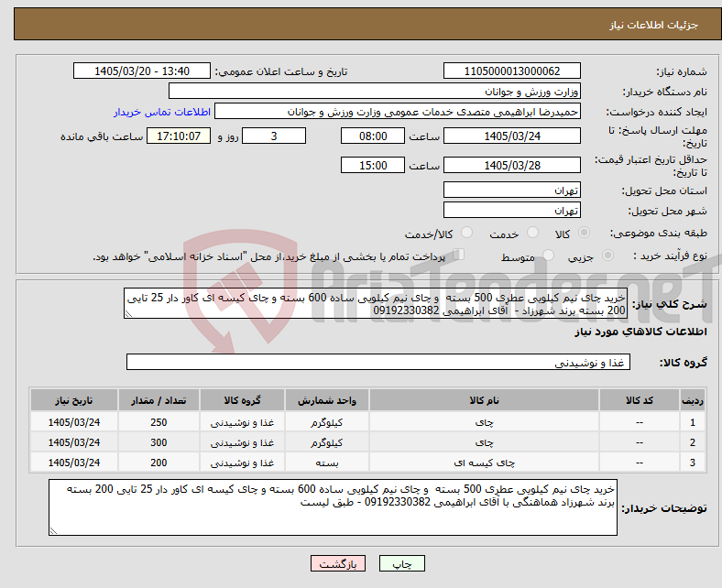Click the delivery city field تهران

(x=511, y=210)
